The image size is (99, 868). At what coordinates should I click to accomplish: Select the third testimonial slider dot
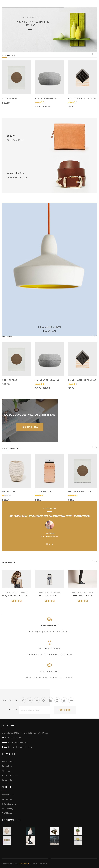[52, 544]
